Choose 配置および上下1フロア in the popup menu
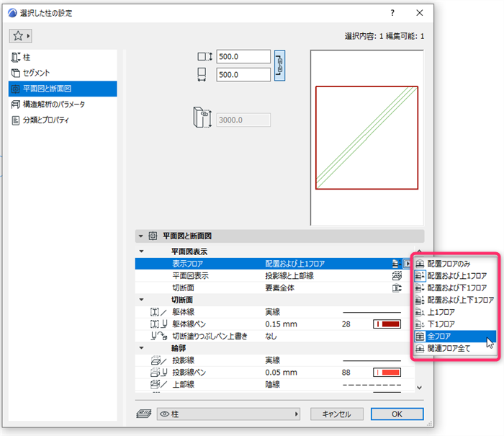 [455, 300]
